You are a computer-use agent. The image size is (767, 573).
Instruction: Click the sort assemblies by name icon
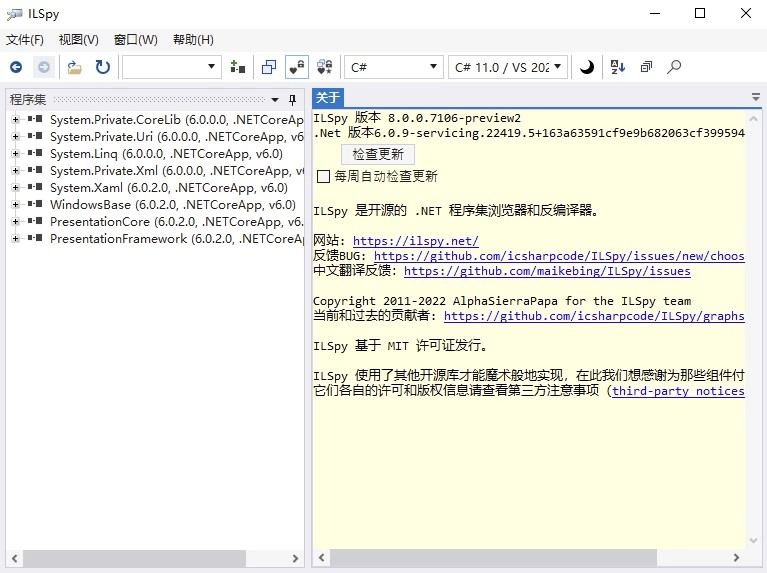click(x=617, y=67)
